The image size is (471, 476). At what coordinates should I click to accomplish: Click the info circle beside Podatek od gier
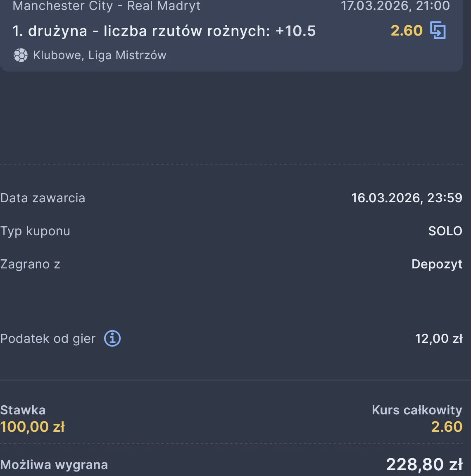112,338
